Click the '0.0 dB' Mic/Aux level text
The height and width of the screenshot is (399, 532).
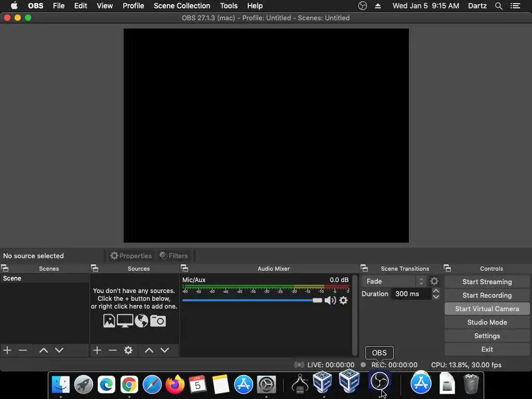pos(339,280)
